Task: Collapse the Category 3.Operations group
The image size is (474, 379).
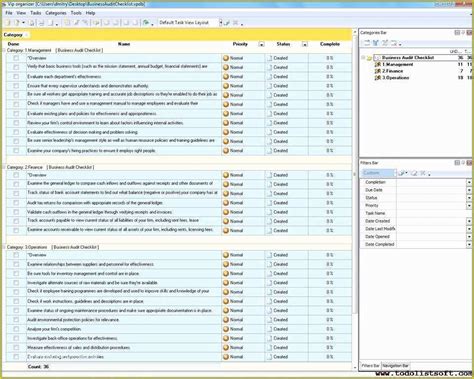Action: (4, 247)
